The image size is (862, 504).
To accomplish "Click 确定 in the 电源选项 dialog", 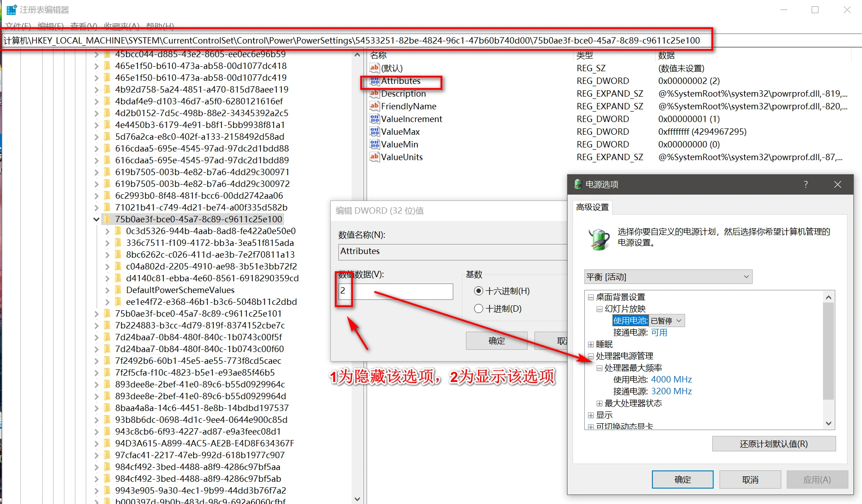I will tap(682, 480).
